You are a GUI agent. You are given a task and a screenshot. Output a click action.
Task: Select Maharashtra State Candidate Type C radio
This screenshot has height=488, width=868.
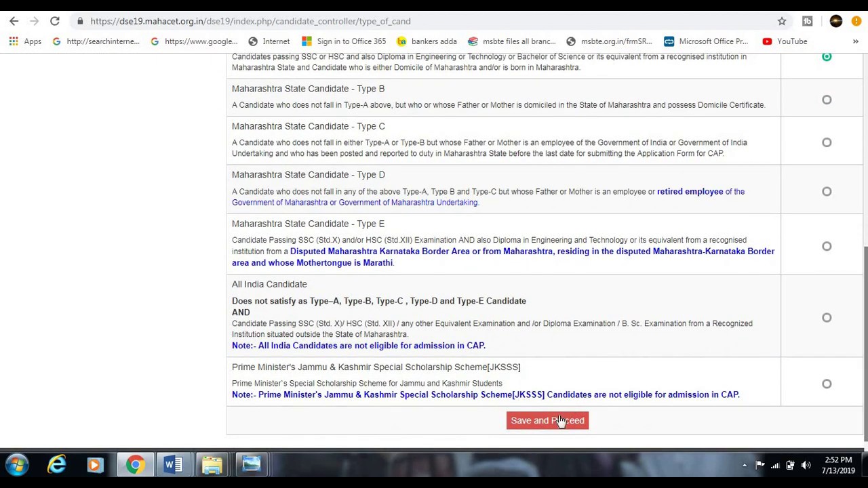pyautogui.click(x=827, y=142)
